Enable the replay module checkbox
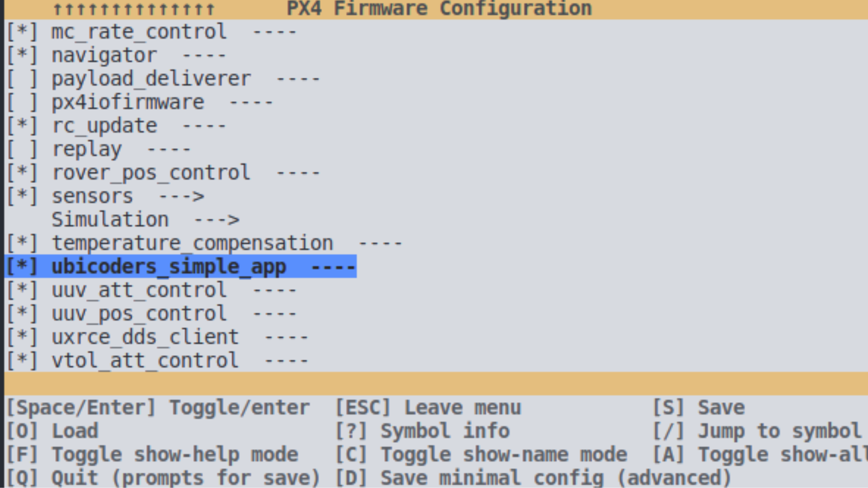Image resolution: width=868 pixels, height=488 pixels. (22, 150)
